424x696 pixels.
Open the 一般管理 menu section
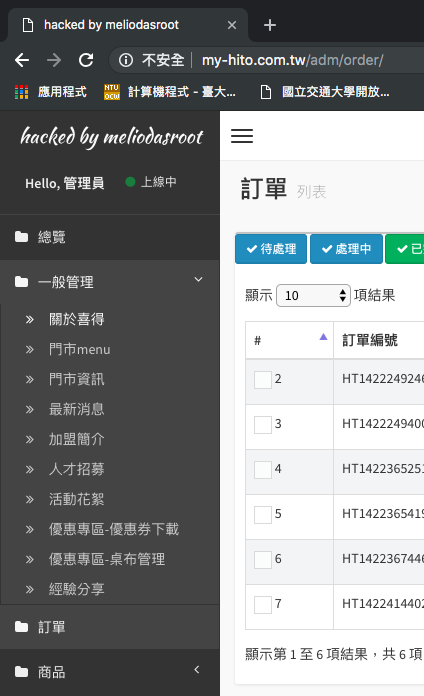110,282
